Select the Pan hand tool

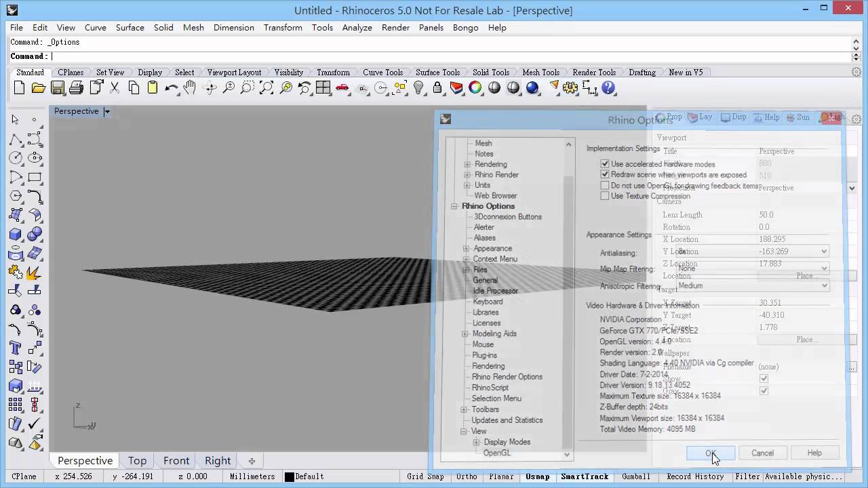pyautogui.click(x=191, y=87)
